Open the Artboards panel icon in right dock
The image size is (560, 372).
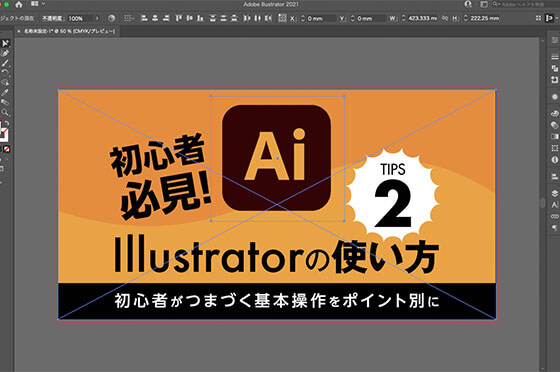555,148
